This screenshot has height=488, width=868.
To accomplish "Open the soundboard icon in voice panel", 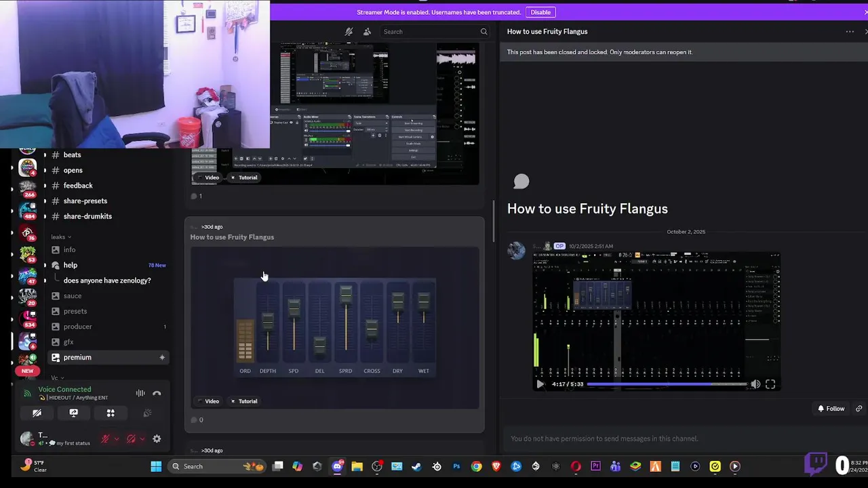I will (x=147, y=413).
